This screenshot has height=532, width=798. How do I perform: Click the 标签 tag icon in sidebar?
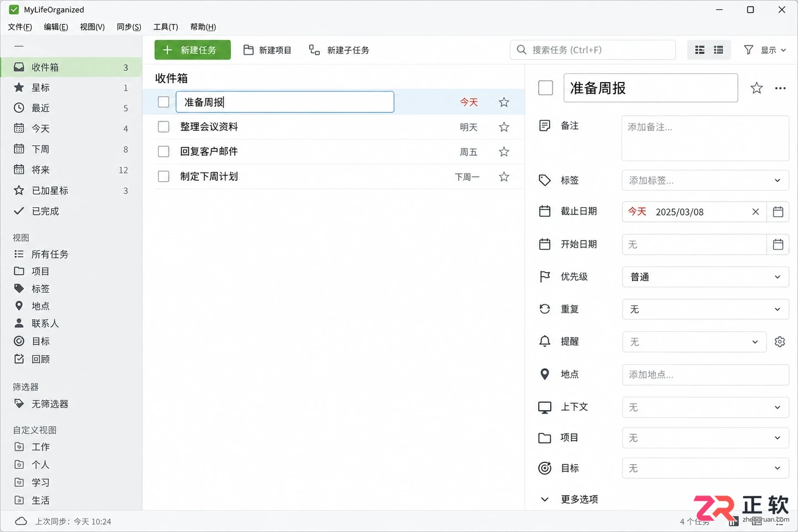[x=19, y=288]
